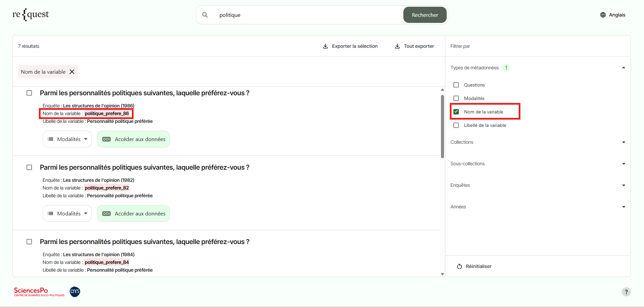Click the CNRS logo in footer
This screenshot has width=644, height=307.
click(75, 292)
